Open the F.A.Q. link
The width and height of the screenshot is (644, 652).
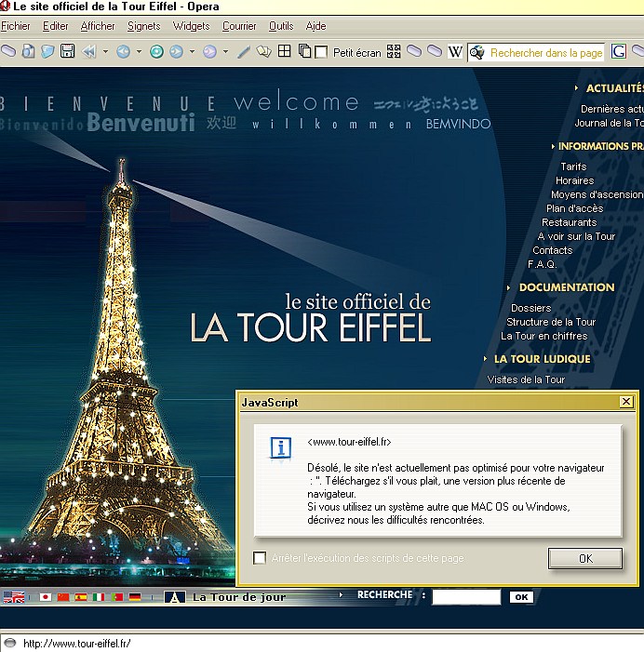tap(542, 264)
